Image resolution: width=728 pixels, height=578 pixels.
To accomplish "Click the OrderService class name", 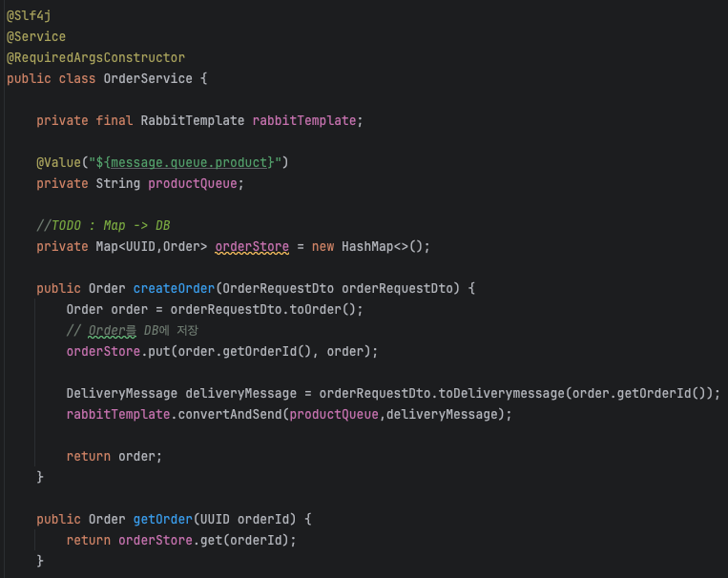I will click(148, 78).
